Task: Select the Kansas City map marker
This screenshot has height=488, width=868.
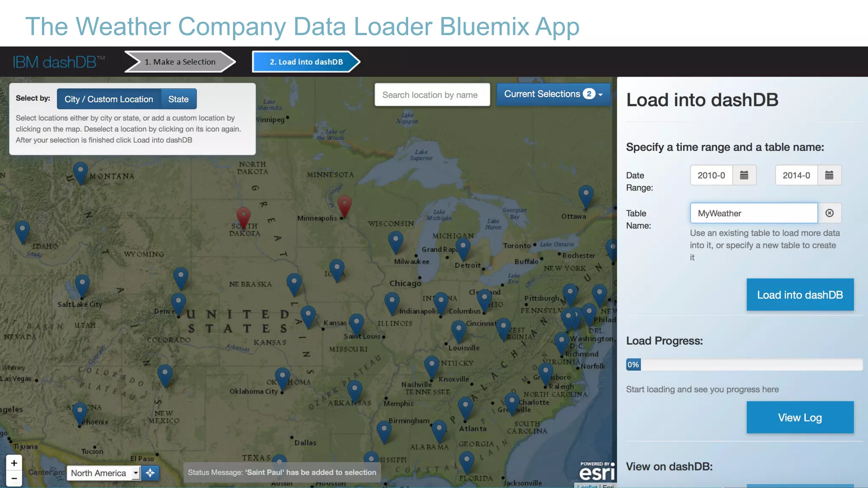Action: tap(308, 317)
